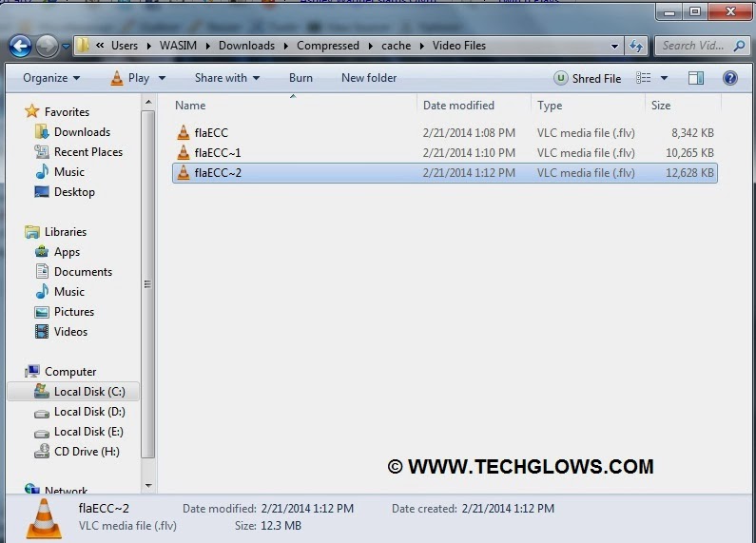Open the view options dropdown arrow
Image resolution: width=756 pixels, height=543 pixels.
pyautogui.click(x=664, y=78)
